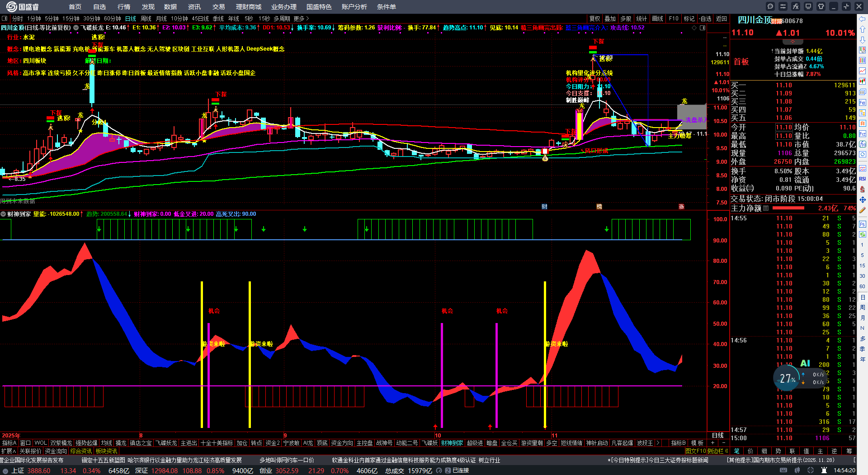The width and height of the screenshot is (868, 475).
Task: Click the up arrow in right sidebar
Action: pyautogui.click(x=863, y=29)
